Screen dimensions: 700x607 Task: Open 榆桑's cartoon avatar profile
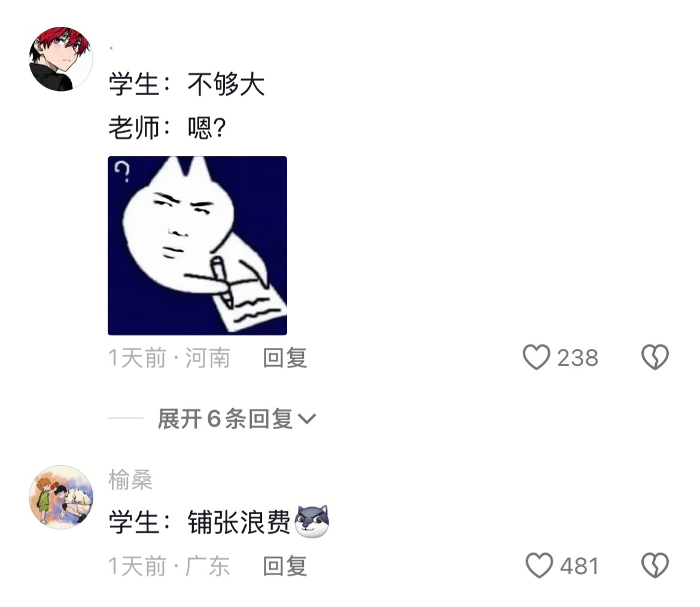tap(60, 497)
